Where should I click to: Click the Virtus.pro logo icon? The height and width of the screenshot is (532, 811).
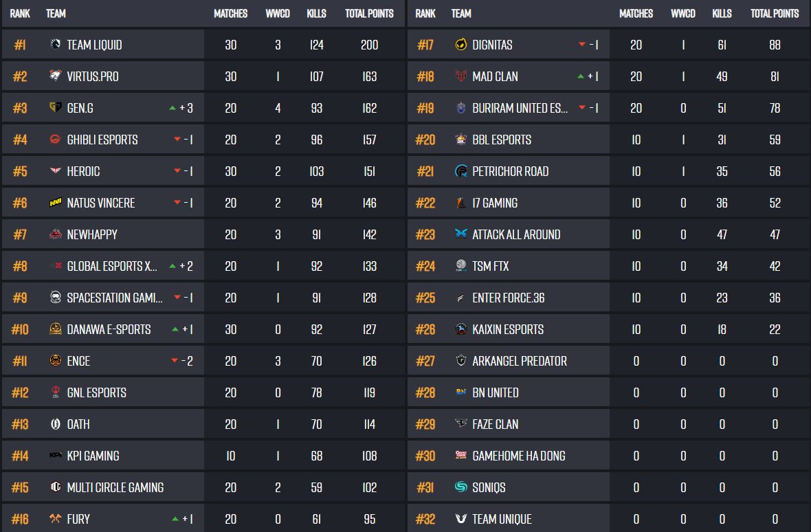(56, 76)
